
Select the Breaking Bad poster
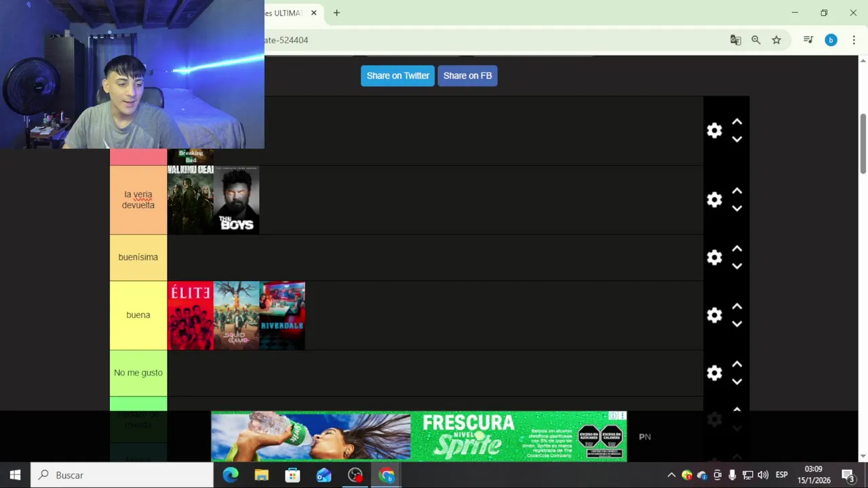[191, 157]
